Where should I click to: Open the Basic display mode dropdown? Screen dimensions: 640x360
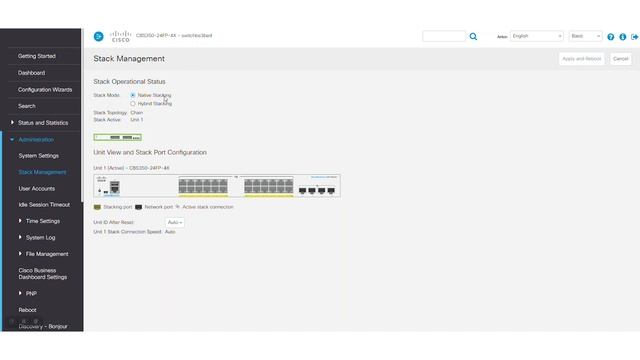[585, 36]
